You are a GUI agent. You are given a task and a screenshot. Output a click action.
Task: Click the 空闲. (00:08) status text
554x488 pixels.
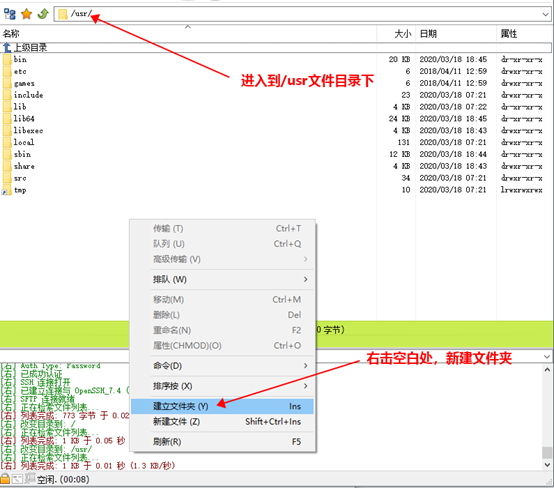click(x=63, y=480)
